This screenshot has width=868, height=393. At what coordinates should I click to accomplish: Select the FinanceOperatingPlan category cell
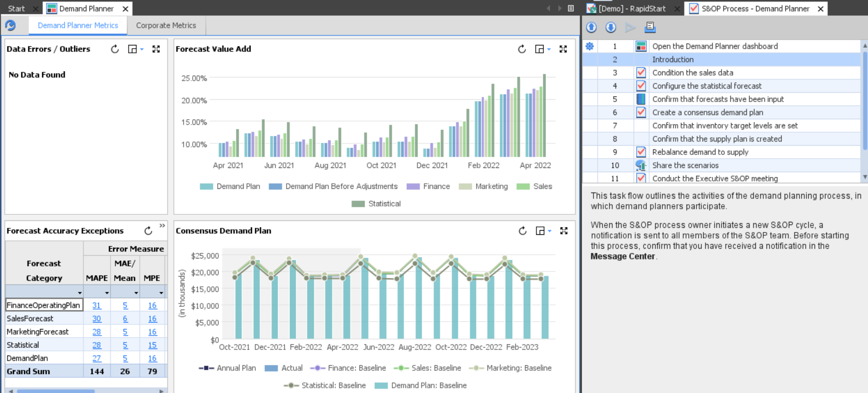[x=44, y=305]
